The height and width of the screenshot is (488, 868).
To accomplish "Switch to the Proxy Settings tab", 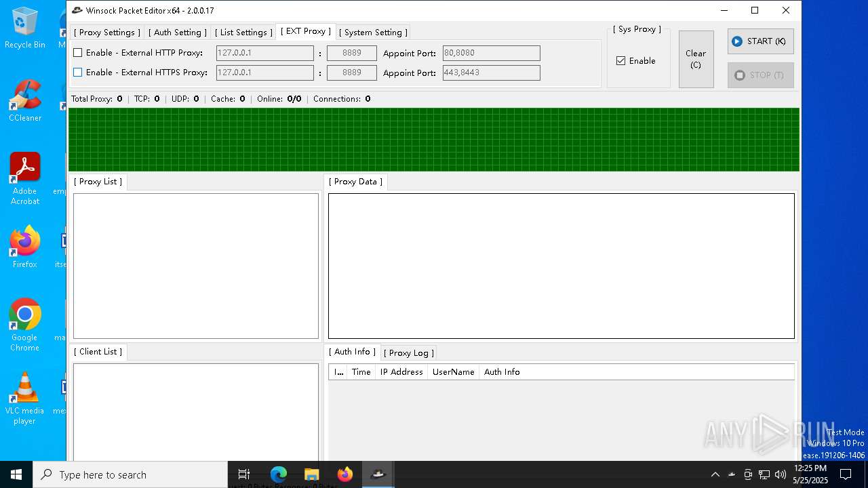I will tap(107, 33).
